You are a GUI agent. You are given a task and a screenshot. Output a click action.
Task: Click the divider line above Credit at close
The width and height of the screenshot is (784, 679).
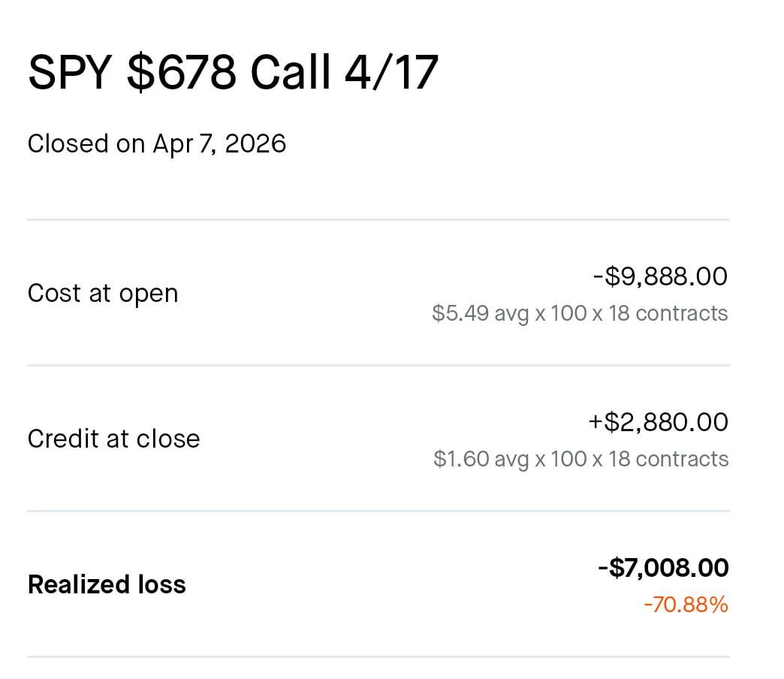coord(378,366)
